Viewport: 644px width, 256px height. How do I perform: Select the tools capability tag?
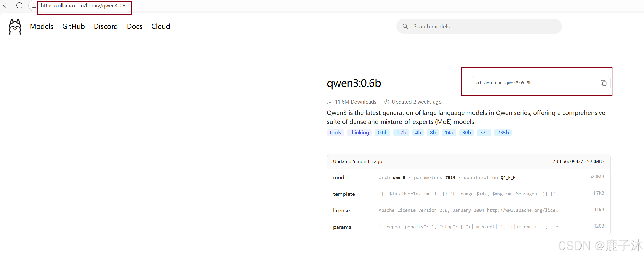coord(335,132)
